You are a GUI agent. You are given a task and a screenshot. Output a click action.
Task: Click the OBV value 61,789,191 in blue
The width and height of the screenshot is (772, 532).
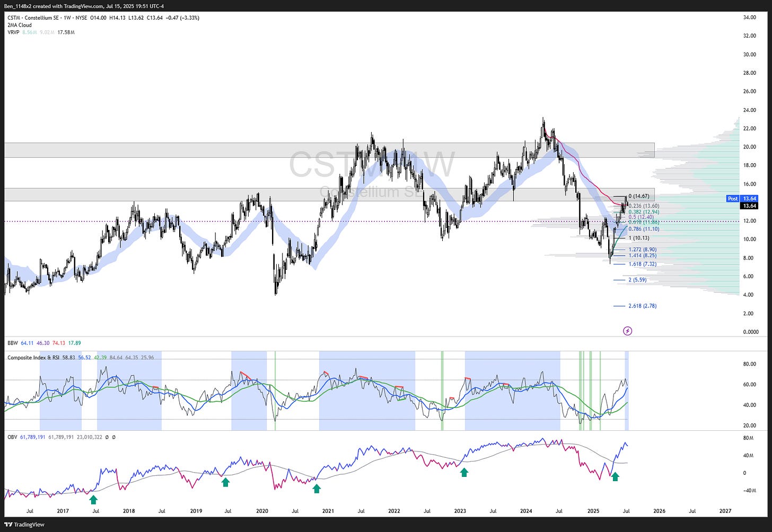pyautogui.click(x=33, y=437)
